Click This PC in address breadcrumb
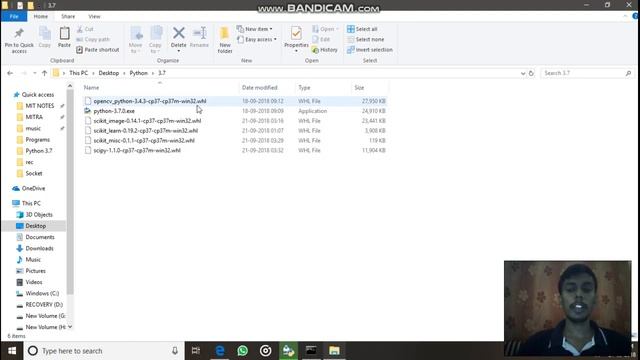640x360 pixels. pos(78,73)
